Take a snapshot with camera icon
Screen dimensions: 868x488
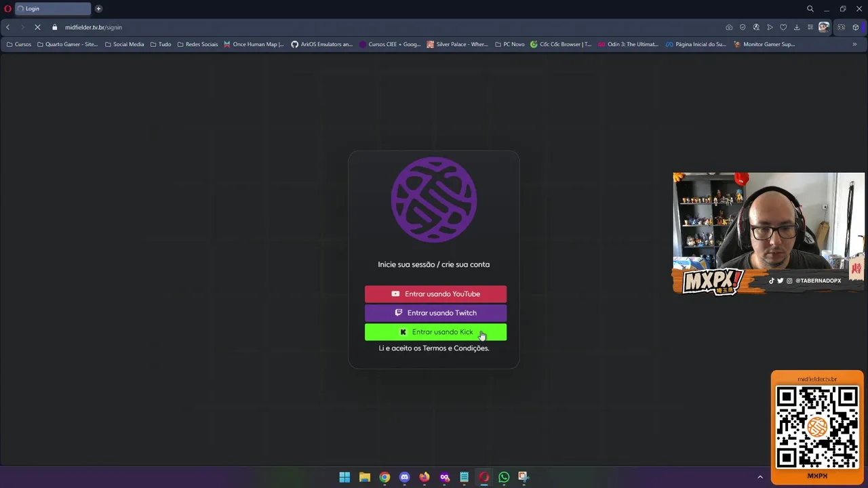729,27
